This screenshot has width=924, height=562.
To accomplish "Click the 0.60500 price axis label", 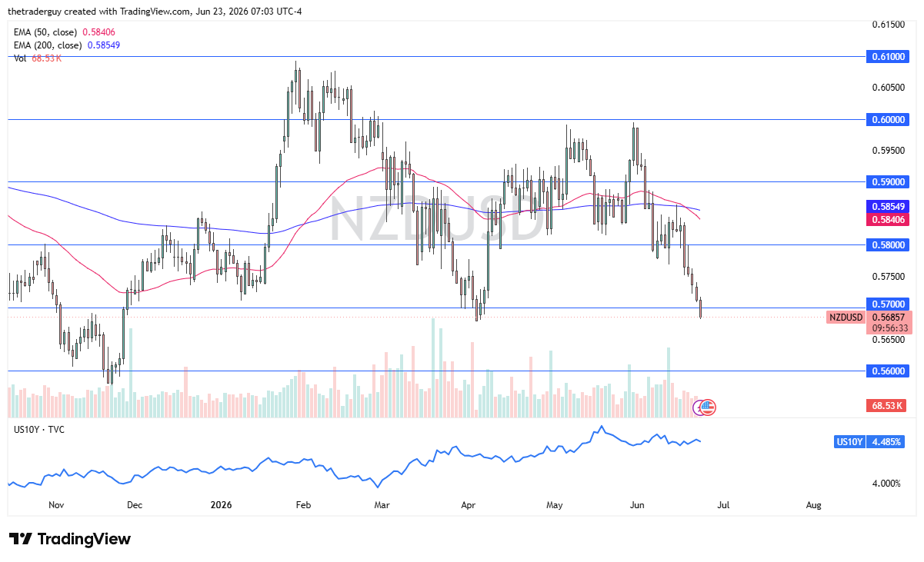I will click(x=889, y=88).
